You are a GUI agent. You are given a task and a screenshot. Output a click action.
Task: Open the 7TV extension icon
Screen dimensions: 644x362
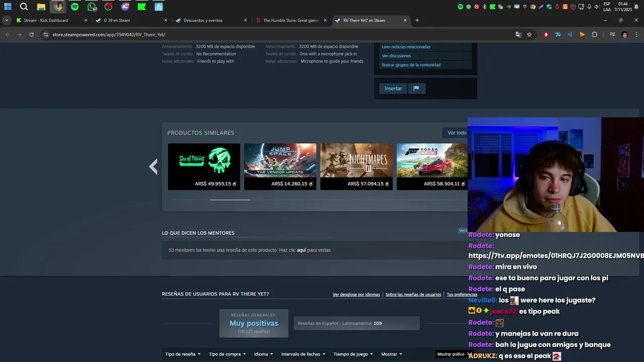(x=558, y=35)
